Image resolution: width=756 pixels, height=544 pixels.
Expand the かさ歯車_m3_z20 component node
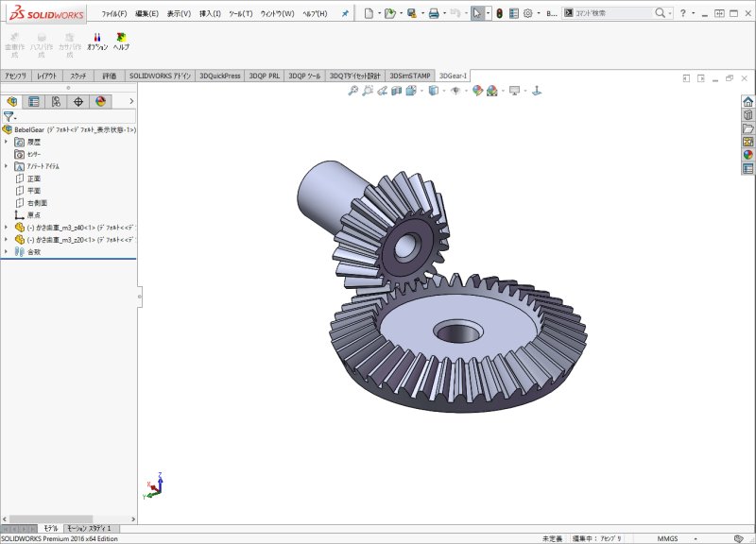point(6,240)
